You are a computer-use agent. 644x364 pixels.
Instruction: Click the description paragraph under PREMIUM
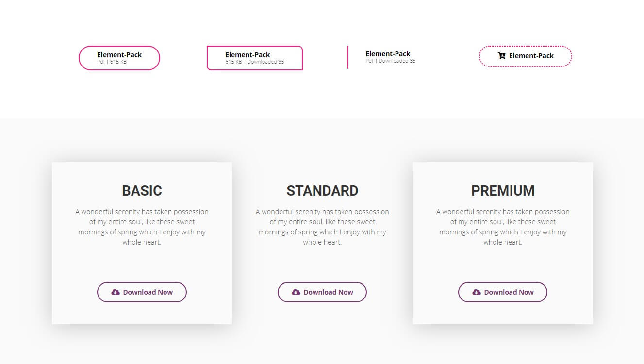coord(503,227)
